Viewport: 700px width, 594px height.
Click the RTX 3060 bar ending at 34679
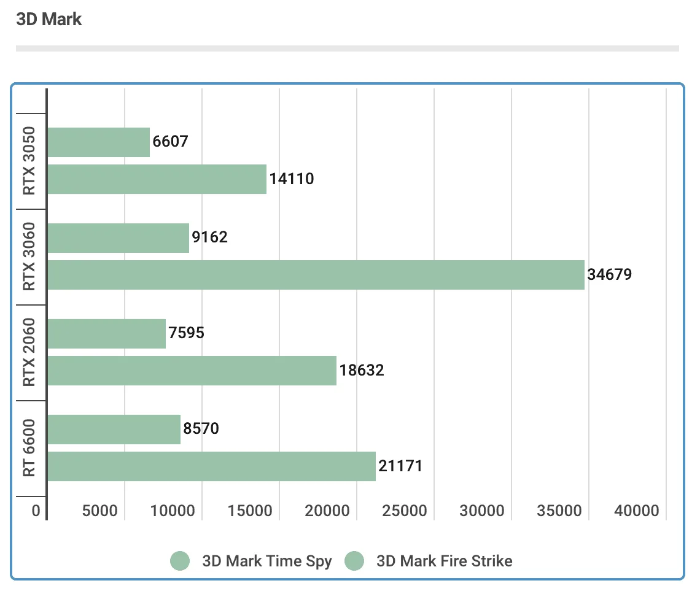click(316, 275)
